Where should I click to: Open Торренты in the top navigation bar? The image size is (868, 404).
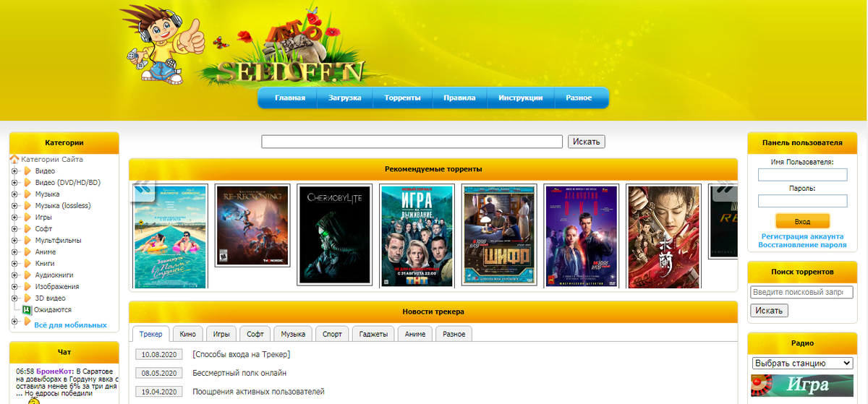402,98
